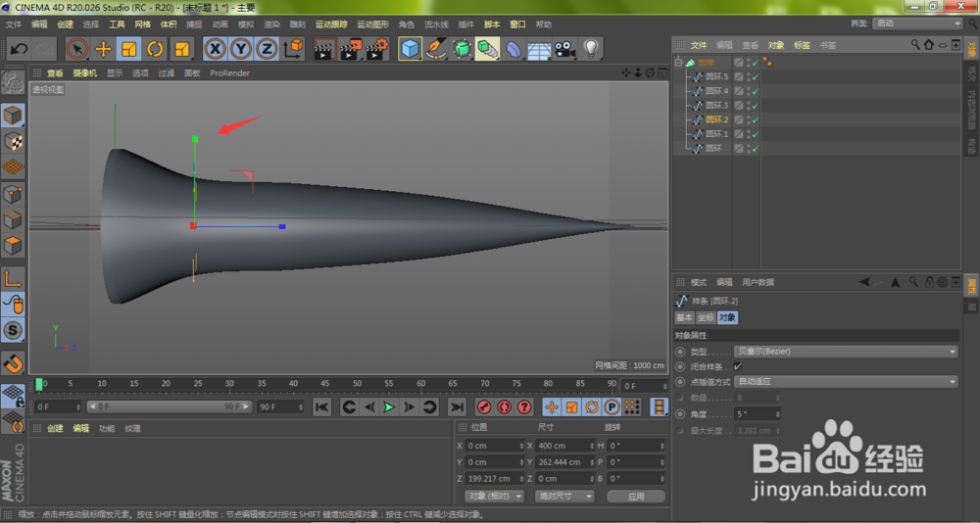Click the Enable Axis icon
The height and width of the screenshot is (523, 980).
pos(13,279)
